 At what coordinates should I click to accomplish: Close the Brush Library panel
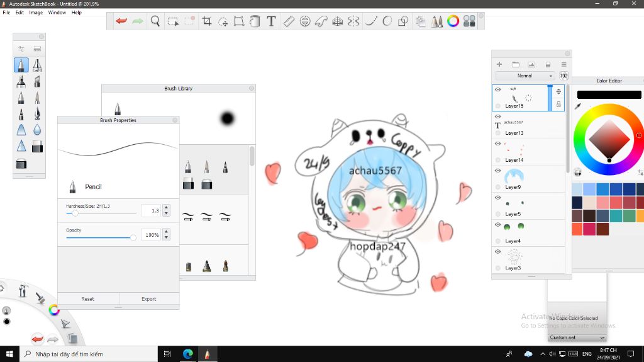(x=252, y=88)
